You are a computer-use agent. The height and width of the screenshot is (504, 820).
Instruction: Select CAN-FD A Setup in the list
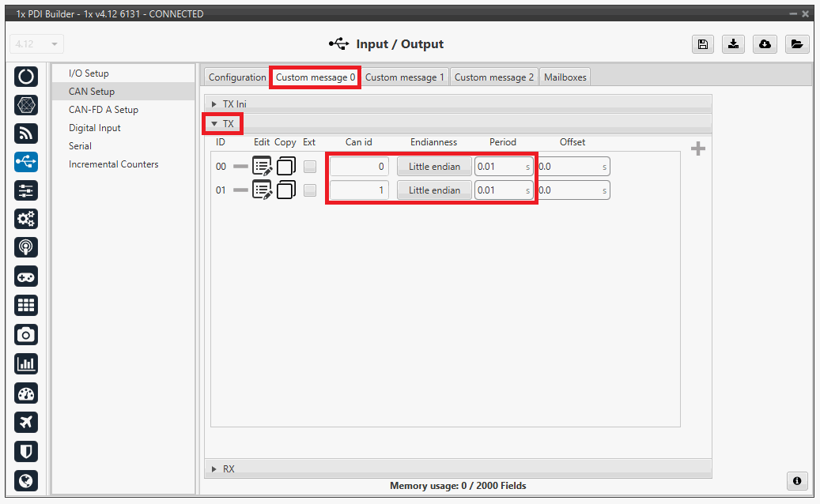click(104, 110)
